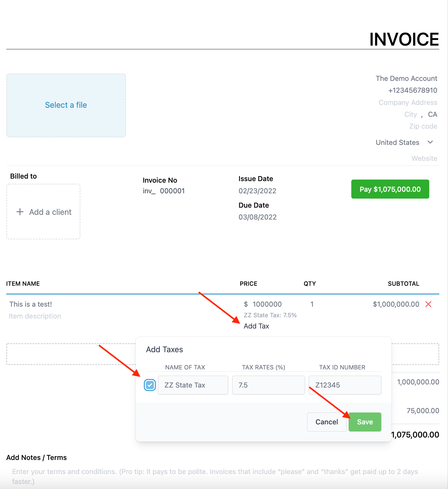Edit the tax name field ZZ State Tax

(193, 385)
